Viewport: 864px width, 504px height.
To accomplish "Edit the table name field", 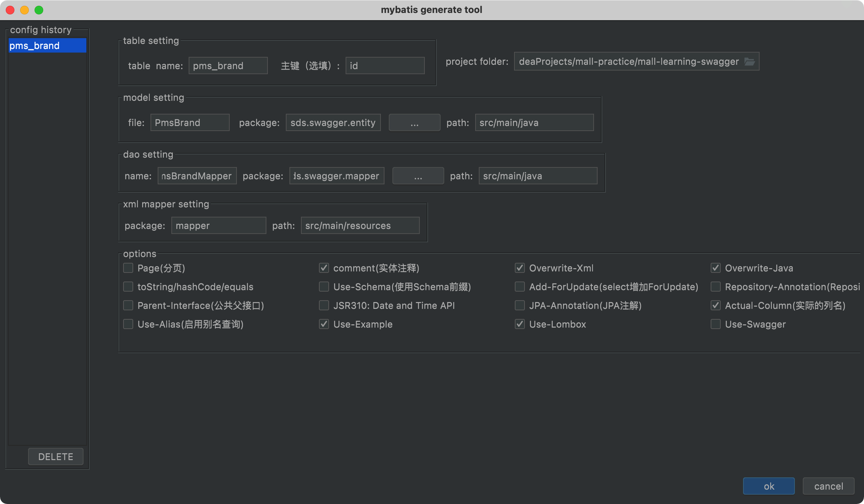I will (228, 66).
